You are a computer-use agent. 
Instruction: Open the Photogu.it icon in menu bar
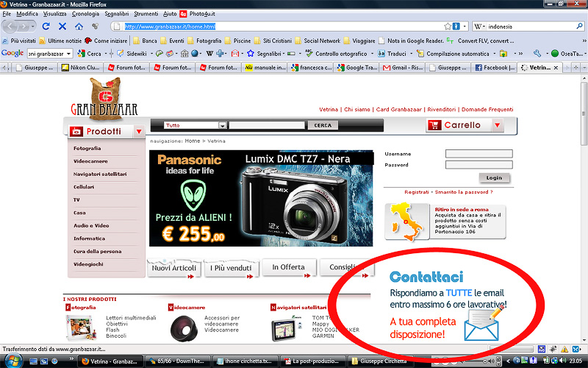coord(183,14)
